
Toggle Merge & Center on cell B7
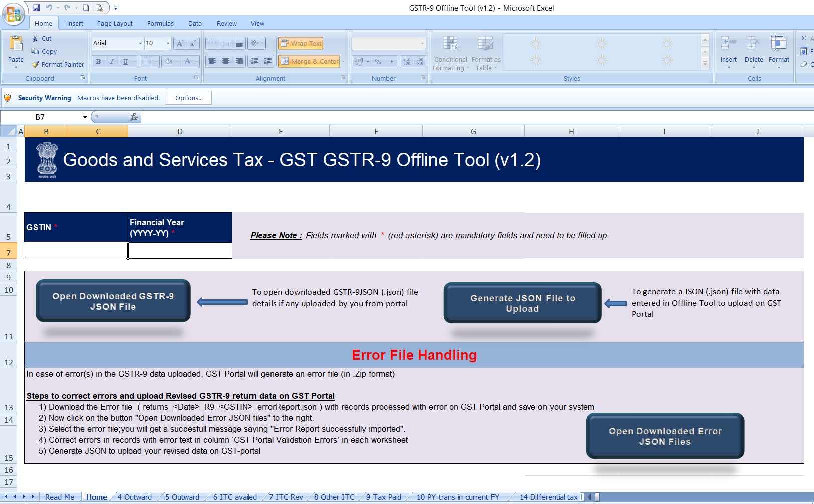click(x=309, y=61)
